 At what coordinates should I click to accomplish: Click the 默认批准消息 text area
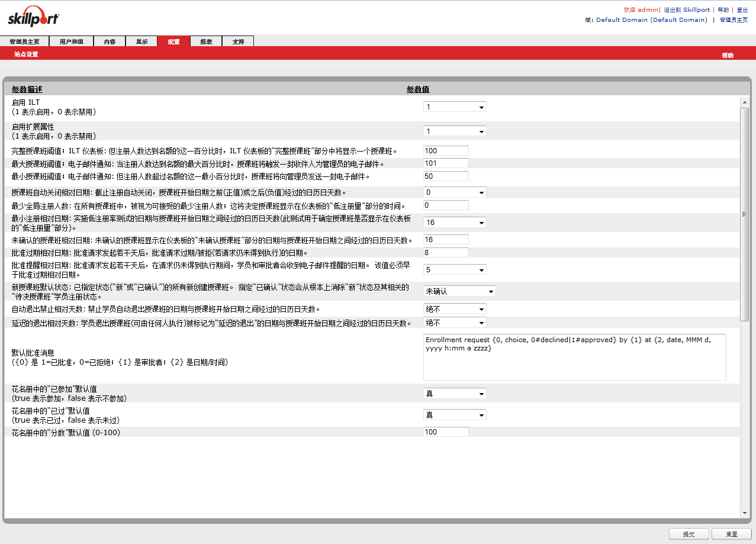tap(574, 357)
